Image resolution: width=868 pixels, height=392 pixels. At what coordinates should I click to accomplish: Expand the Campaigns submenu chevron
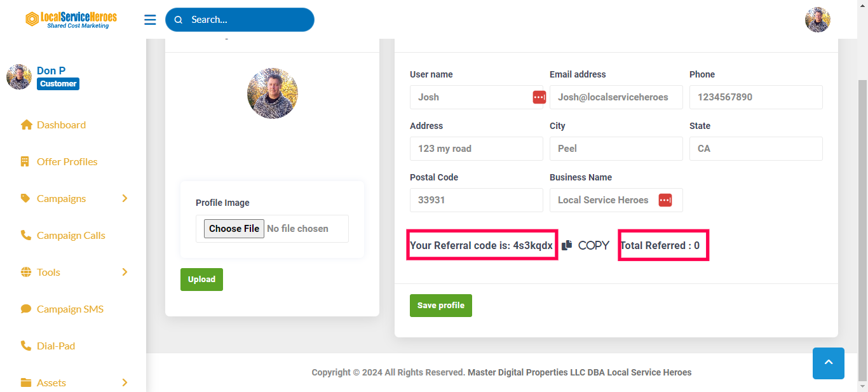click(125, 198)
